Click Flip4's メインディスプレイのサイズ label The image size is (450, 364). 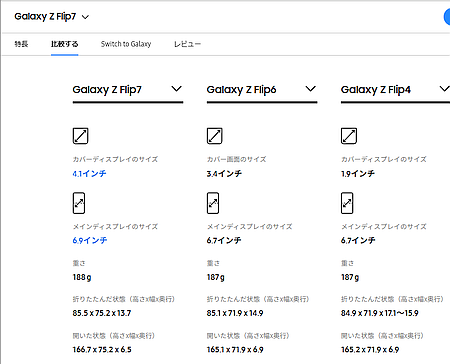(383, 227)
